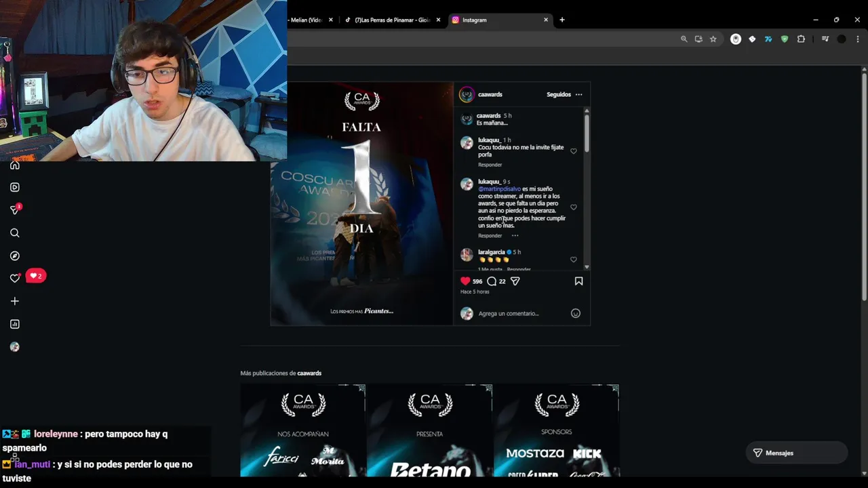Viewport: 868px width, 488px height.
Task: Open the caawards caption username
Action: click(489, 116)
